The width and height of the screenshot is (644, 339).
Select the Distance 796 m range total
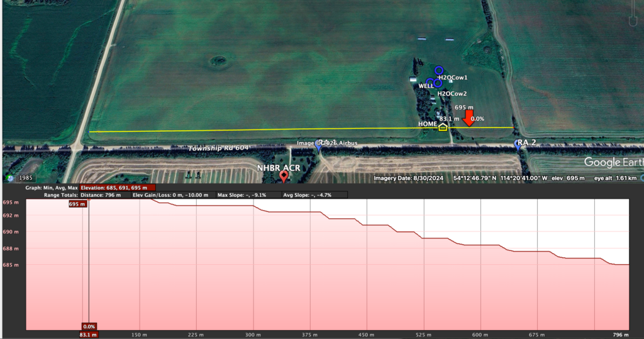click(x=104, y=195)
